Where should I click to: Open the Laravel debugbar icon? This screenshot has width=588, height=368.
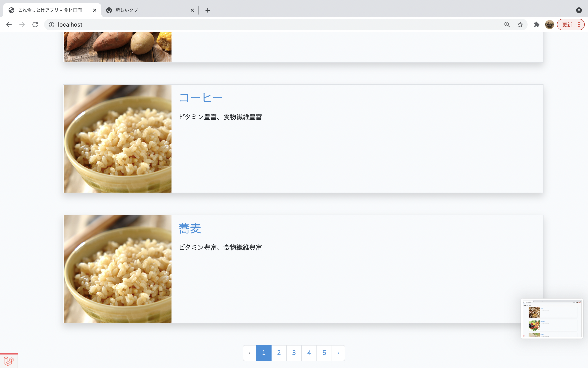(9, 361)
